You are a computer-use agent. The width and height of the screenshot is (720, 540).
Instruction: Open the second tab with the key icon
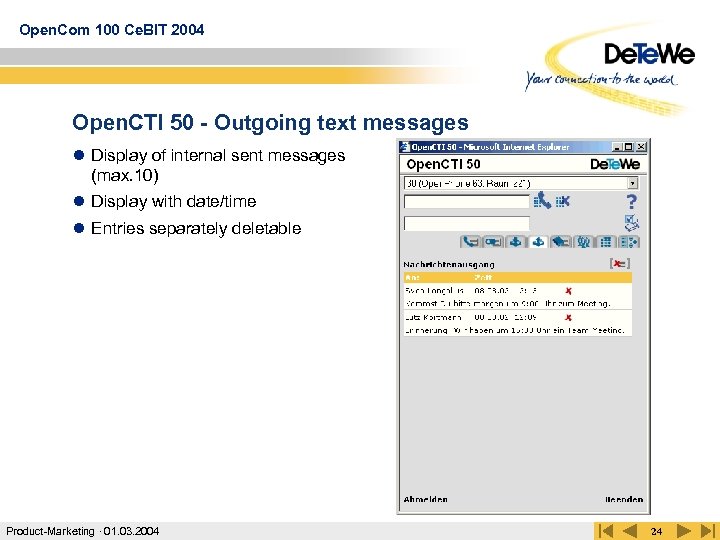tap(493, 242)
